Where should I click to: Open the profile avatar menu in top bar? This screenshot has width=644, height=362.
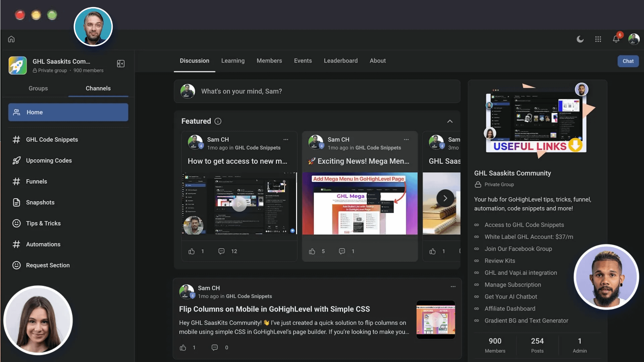[x=634, y=39]
